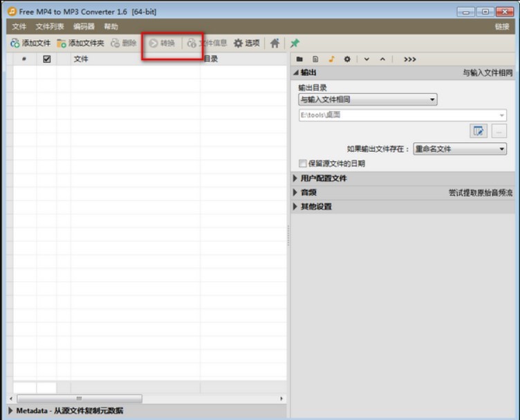This screenshot has height=420, width=520.
Task: Open the E:\tools path combo box
Action: coord(402,115)
